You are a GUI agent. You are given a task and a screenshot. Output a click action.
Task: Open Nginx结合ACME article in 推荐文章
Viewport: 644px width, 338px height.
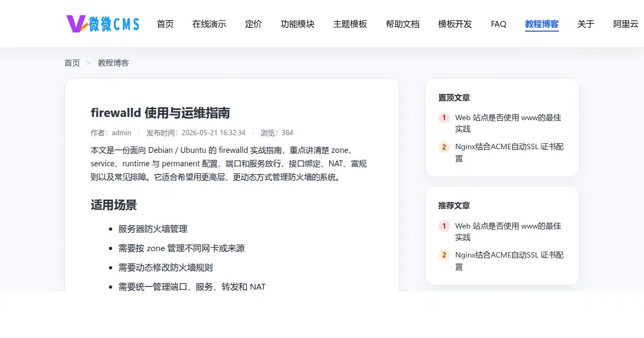pos(509,261)
